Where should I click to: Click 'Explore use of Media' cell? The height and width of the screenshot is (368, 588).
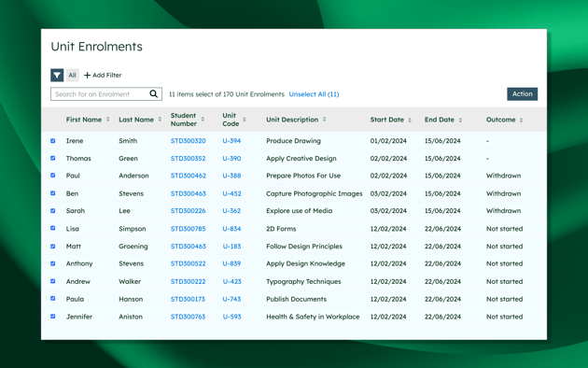pos(300,211)
